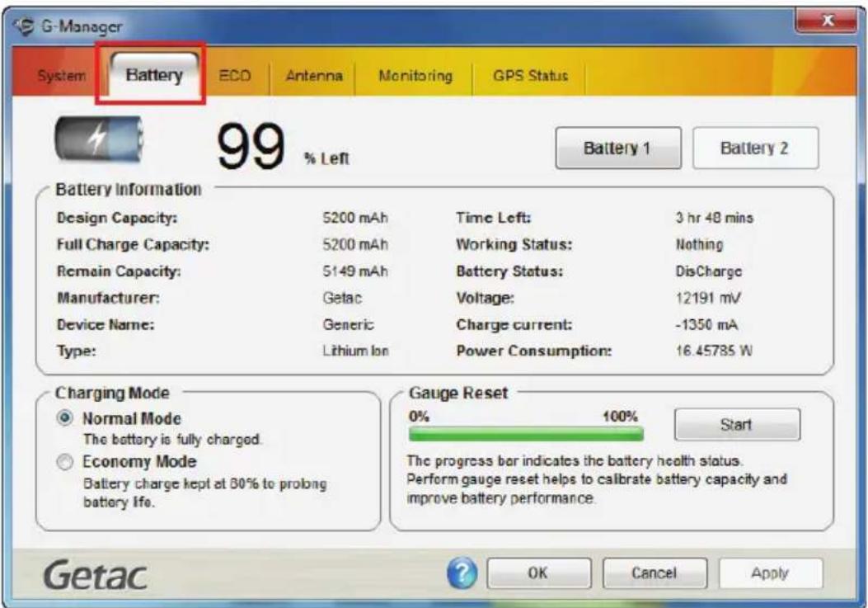
Task: Click the Getac logo
Action: [96, 575]
